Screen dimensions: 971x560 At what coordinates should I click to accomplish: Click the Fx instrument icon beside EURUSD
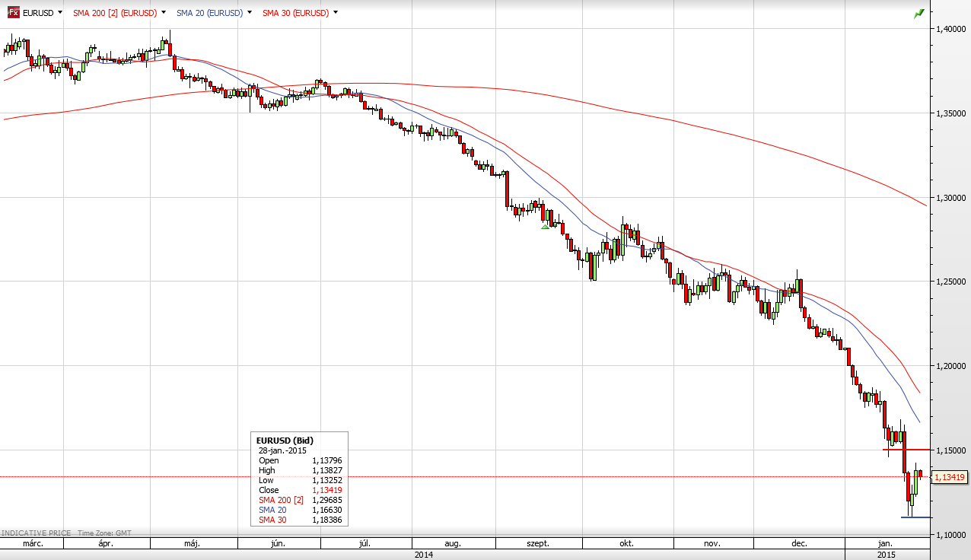click(14, 13)
